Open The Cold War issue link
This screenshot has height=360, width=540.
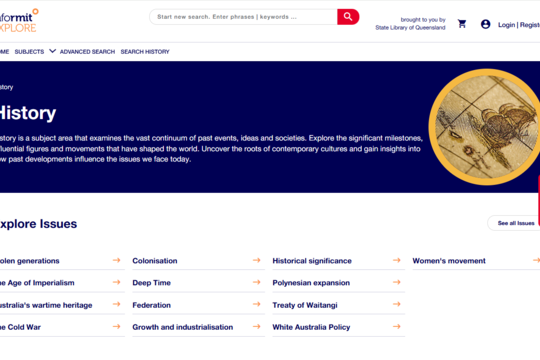click(x=20, y=327)
